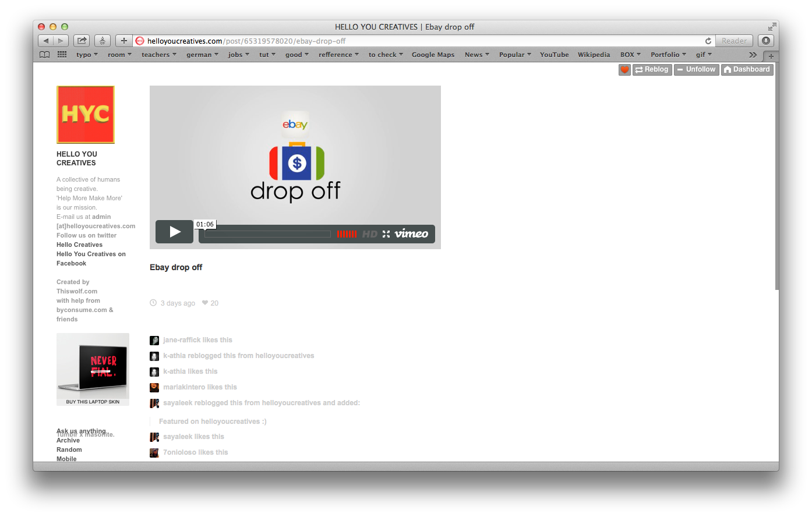
Task: Open the BOX bookmarks dropdown
Action: pos(630,55)
